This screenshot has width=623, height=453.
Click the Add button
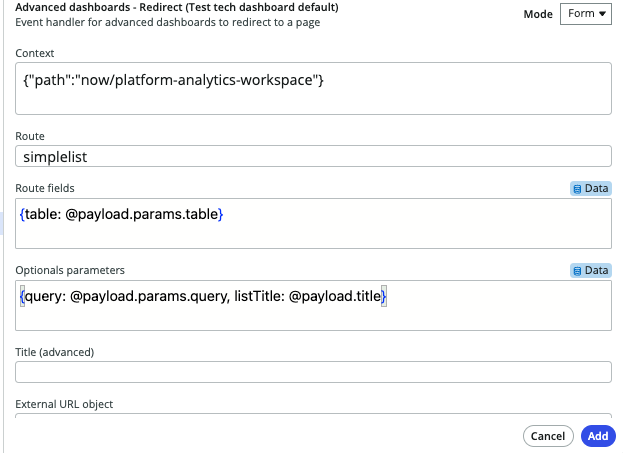coord(598,436)
